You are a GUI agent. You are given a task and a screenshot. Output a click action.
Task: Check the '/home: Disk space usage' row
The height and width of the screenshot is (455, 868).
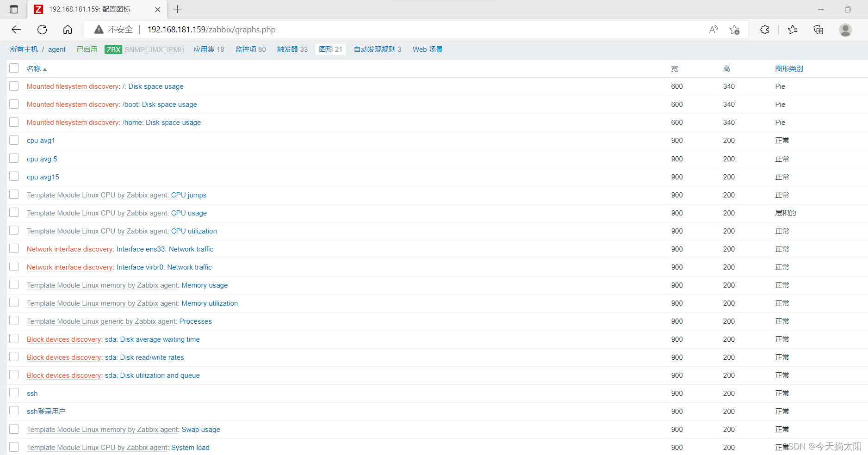coord(14,122)
